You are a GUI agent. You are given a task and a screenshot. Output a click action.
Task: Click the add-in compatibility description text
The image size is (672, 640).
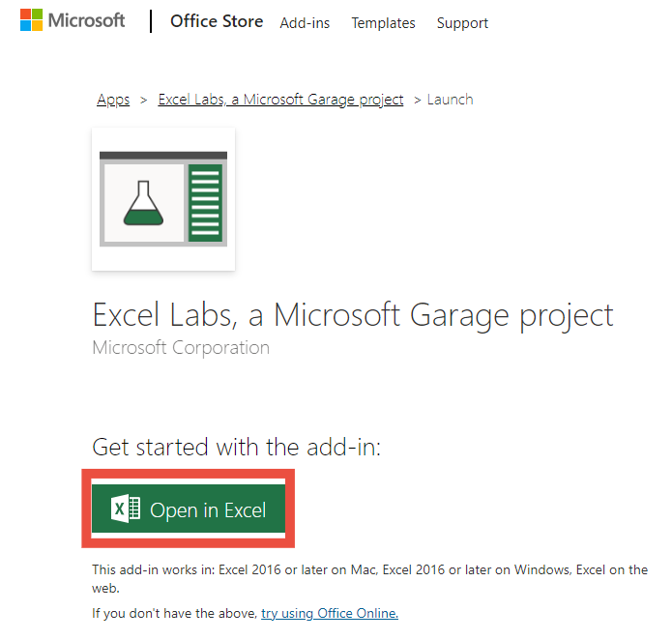coord(369,578)
